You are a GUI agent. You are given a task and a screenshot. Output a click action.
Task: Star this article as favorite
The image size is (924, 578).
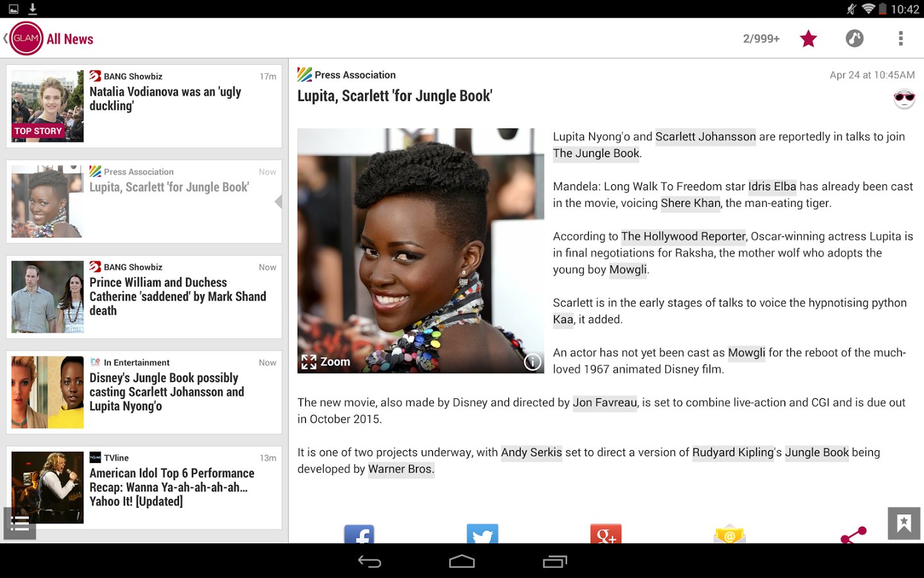pyautogui.click(x=809, y=39)
